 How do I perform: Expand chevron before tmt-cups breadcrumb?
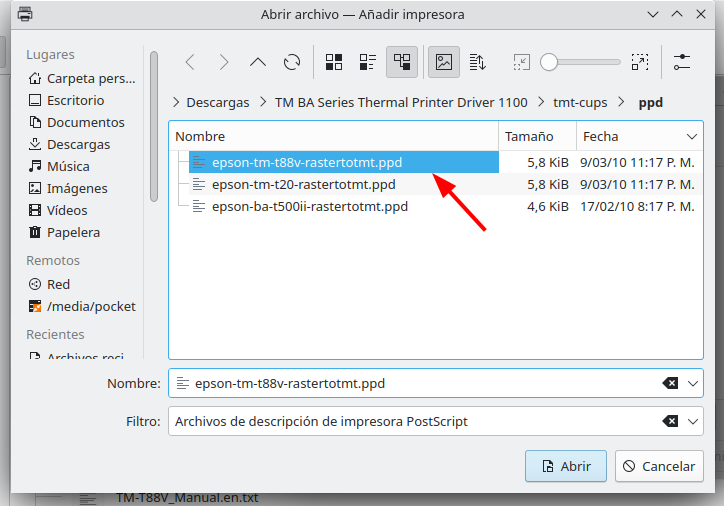click(x=541, y=102)
